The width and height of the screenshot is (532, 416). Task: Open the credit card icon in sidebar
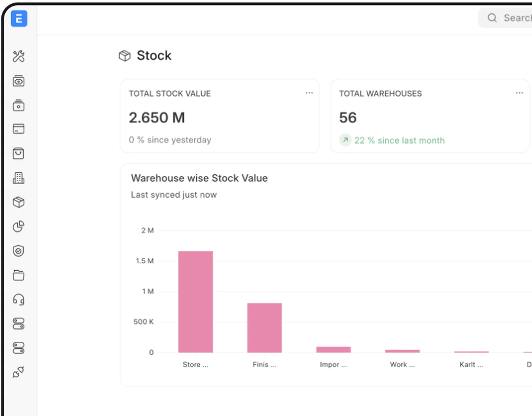19,129
